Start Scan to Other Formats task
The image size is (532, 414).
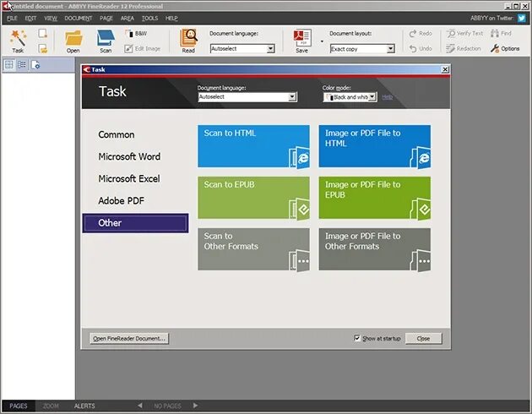coord(254,249)
